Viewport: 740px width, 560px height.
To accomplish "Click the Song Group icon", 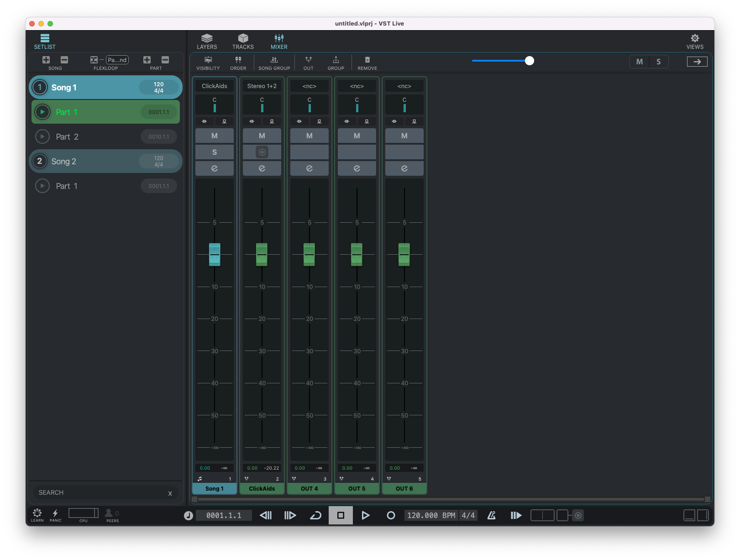I will 274,60.
